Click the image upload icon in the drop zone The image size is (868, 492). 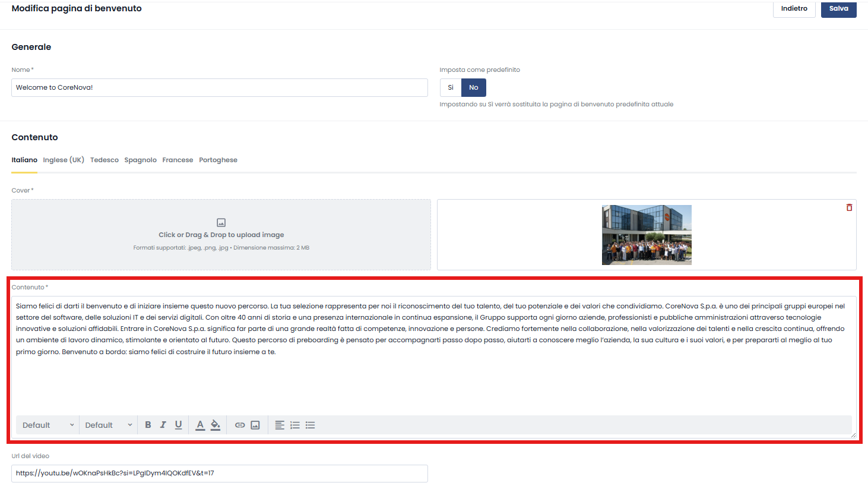pyautogui.click(x=221, y=223)
